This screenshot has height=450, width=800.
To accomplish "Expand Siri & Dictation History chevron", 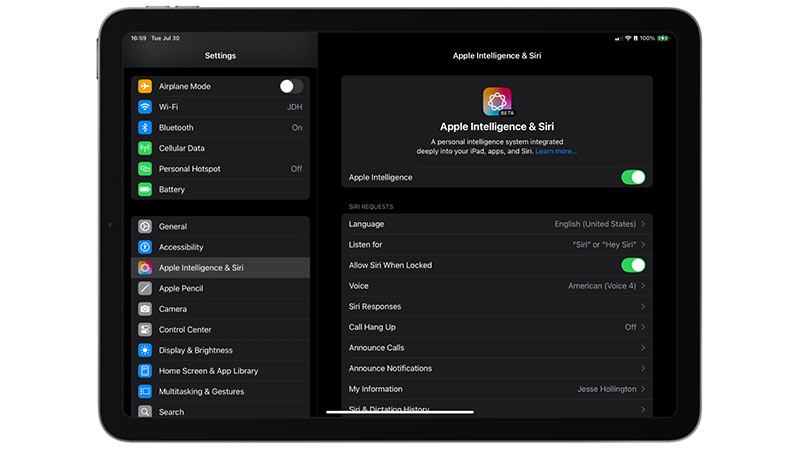I will click(x=643, y=409).
